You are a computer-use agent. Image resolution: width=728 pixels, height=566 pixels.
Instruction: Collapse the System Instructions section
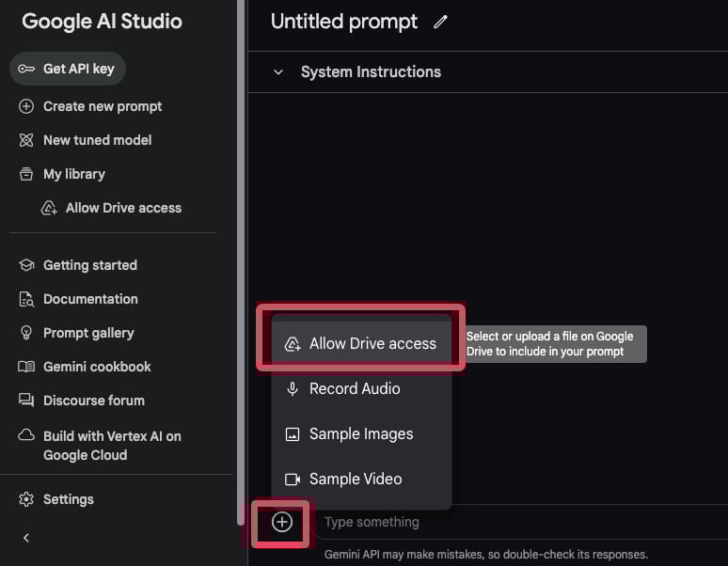click(x=278, y=71)
